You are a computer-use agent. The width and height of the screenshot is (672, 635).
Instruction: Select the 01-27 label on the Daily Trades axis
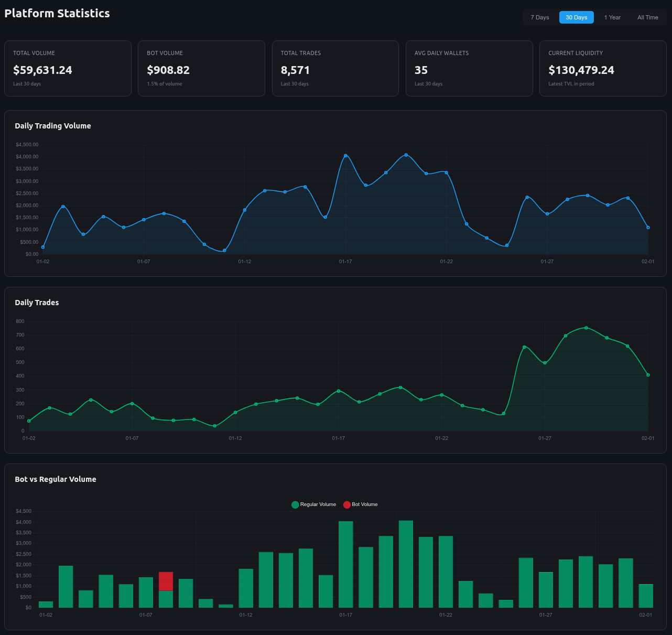pos(545,438)
